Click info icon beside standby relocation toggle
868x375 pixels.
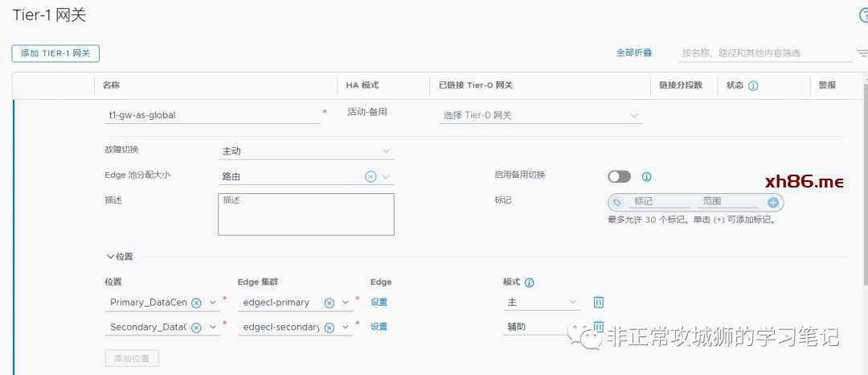point(646,176)
